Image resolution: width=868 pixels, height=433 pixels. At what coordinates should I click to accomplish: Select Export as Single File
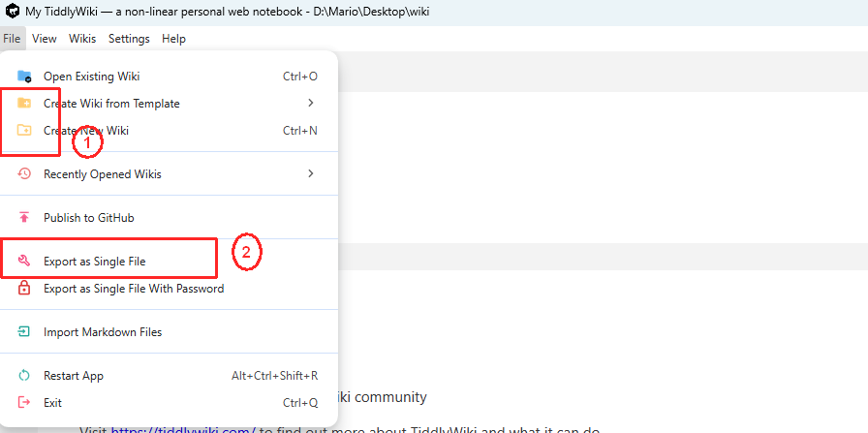(169, 262)
